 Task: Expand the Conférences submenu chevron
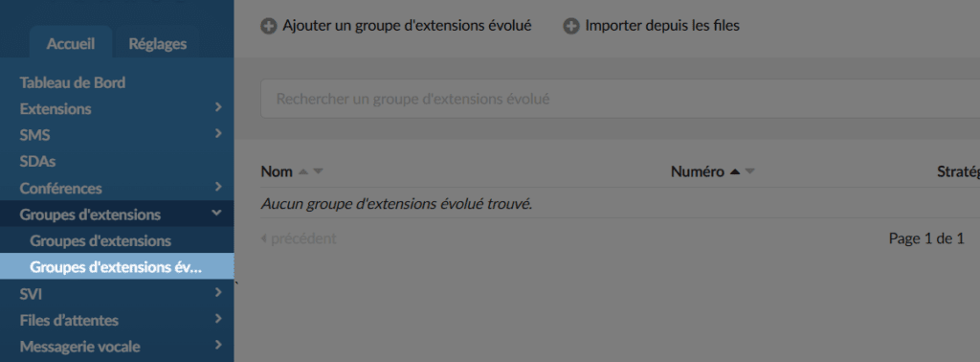click(218, 187)
